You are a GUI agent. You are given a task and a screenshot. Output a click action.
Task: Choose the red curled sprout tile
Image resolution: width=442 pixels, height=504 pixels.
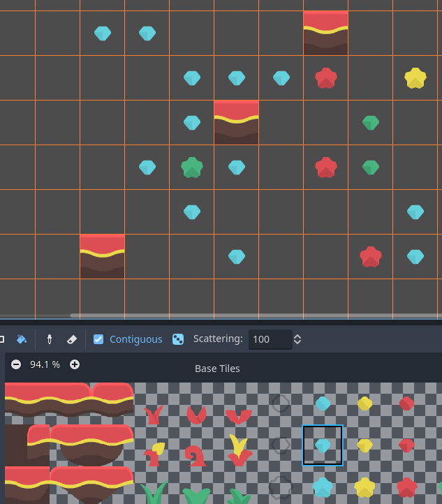pyautogui.click(x=196, y=456)
